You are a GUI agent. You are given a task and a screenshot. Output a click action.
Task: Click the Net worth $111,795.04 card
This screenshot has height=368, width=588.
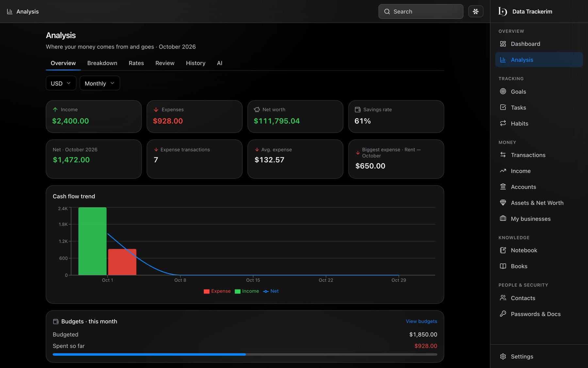click(x=295, y=116)
